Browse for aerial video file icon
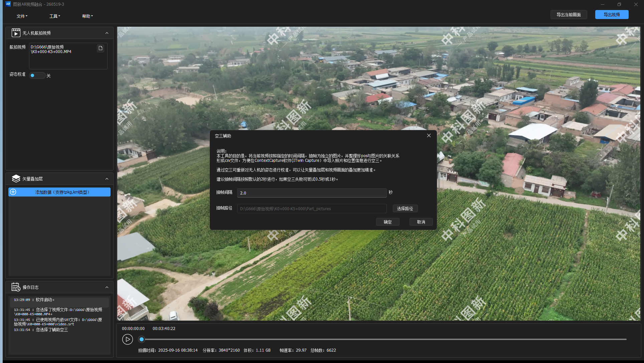The width and height of the screenshot is (644, 363). [100, 48]
